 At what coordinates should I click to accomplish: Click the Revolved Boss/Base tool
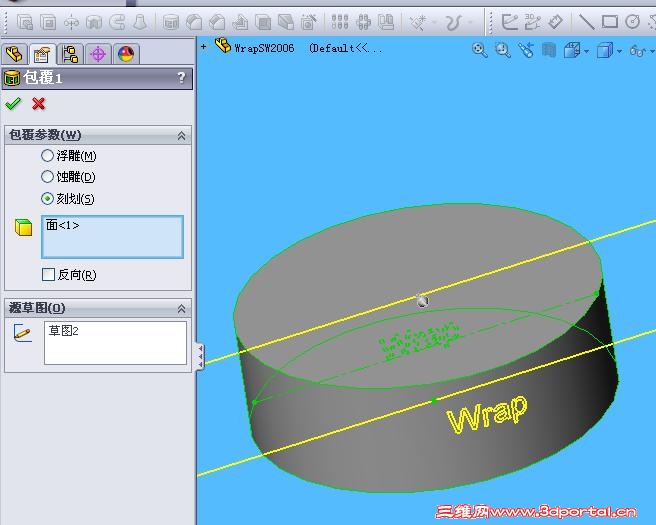(x=72, y=22)
